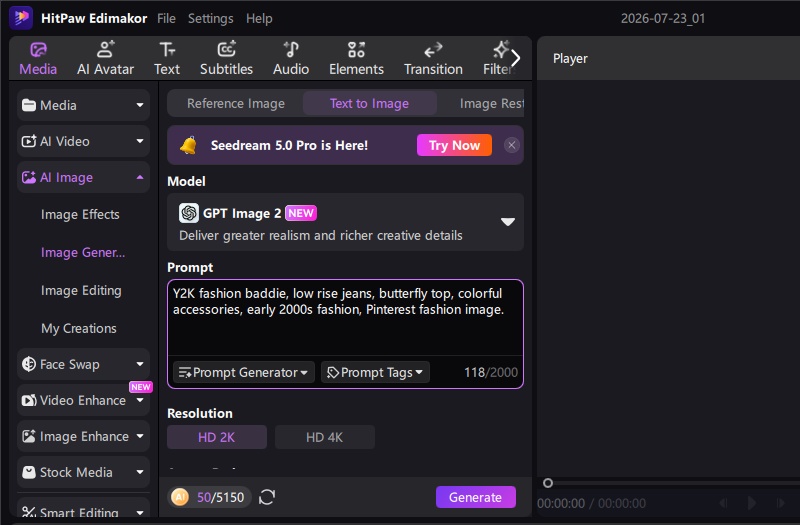Switch to the Image Restoration tab

click(491, 104)
